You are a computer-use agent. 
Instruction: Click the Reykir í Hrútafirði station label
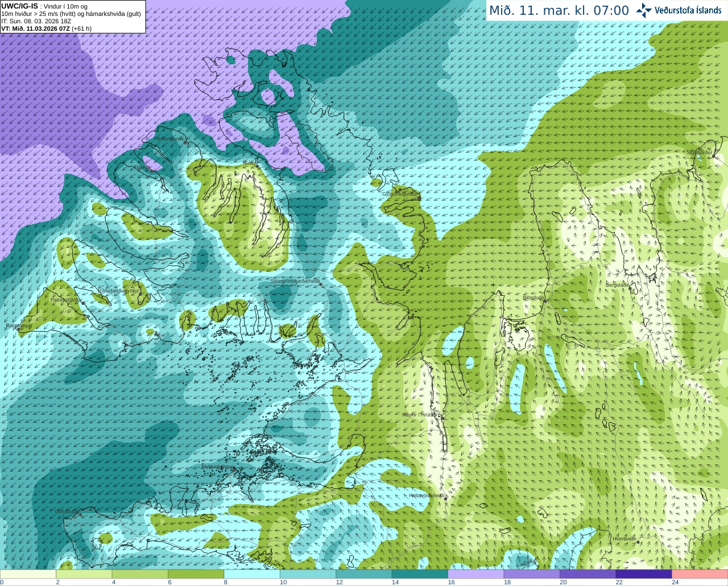422,415
